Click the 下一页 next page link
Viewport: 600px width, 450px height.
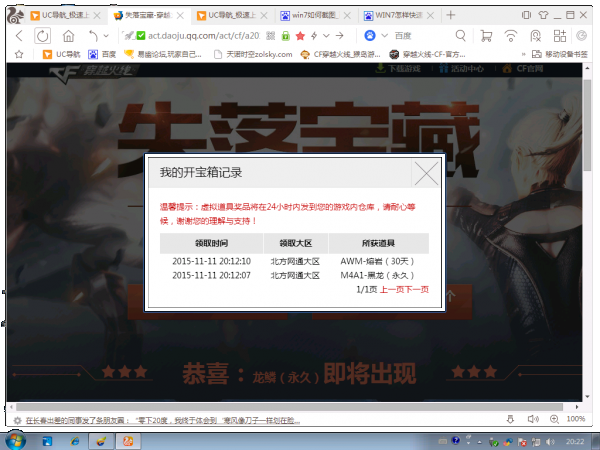click(417, 290)
